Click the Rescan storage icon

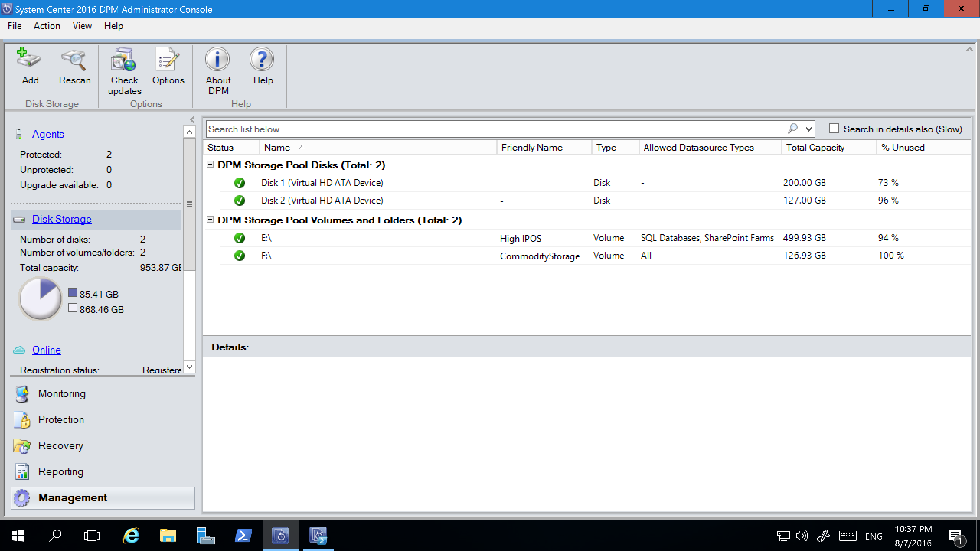[x=74, y=65]
